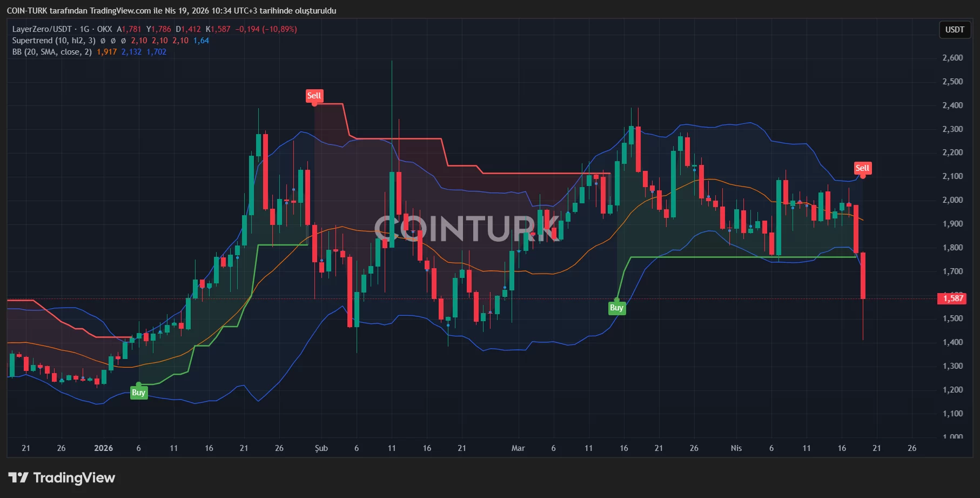Click the 1,100 level on the price scale
This screenshot has height=498, width=980.
(952, 414)
